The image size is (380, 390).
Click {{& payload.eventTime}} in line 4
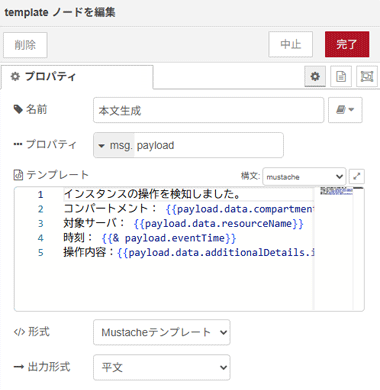169,238
